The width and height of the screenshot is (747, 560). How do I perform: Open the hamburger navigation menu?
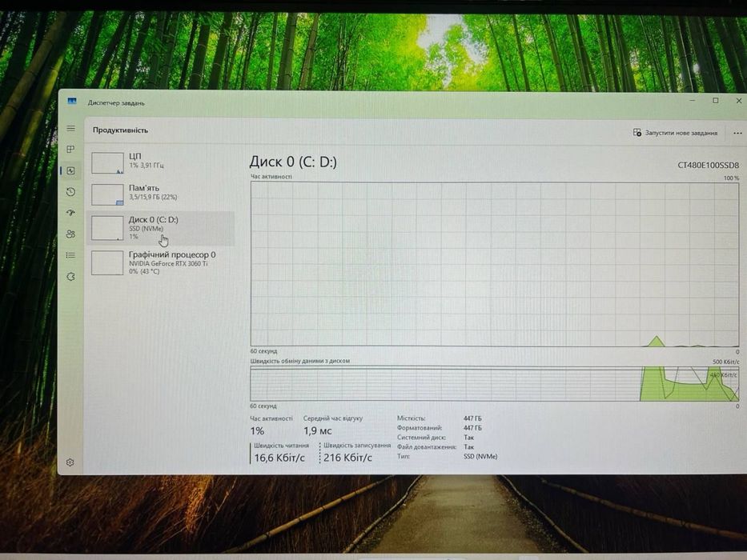pos(70,129)
